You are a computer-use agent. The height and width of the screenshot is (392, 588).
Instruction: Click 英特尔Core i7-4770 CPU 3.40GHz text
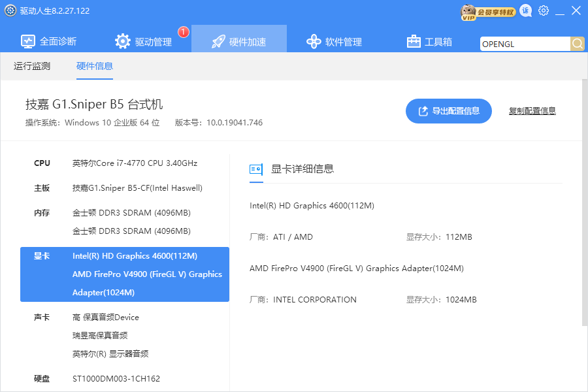pos(135,163)
